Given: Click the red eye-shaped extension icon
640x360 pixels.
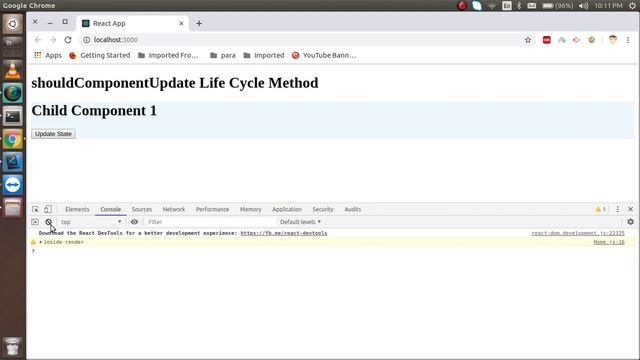Looking at the screenshot, I should (577, 40).
